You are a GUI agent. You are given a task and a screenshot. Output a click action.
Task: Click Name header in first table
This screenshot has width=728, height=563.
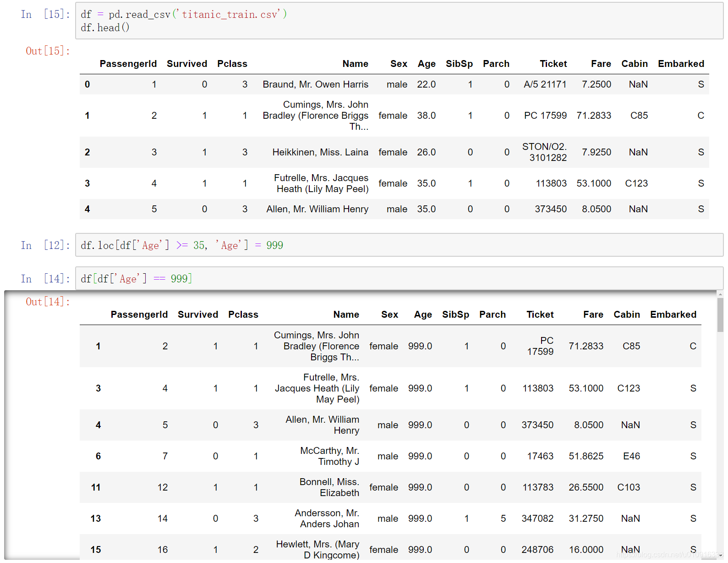356,64
